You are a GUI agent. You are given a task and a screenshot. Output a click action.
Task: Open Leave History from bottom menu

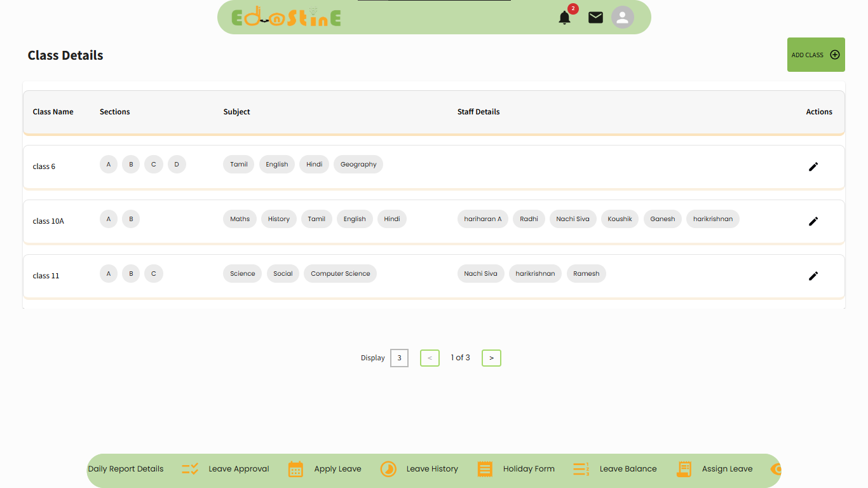pos(432,469)
